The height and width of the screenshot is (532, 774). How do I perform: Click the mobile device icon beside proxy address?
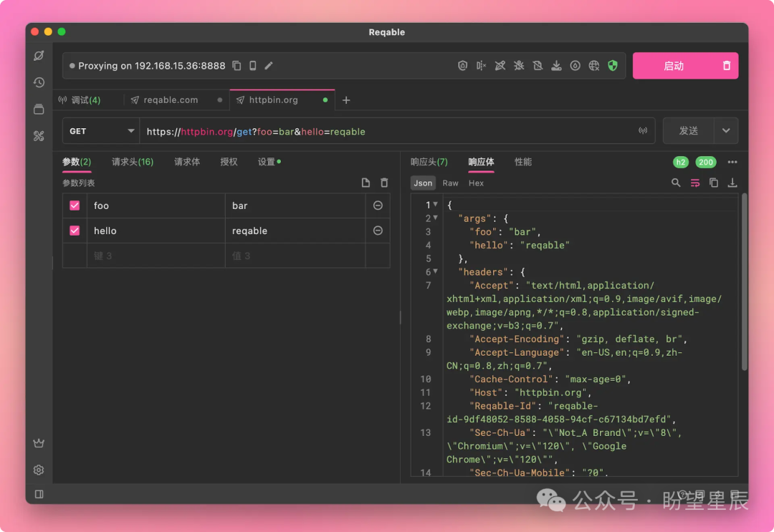pyautogui.click(x=253, y=66)
